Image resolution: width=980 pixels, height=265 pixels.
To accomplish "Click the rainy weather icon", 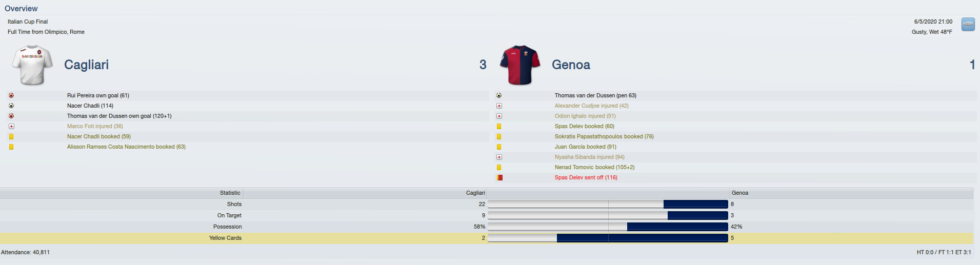I will click(x=968, y=24).
